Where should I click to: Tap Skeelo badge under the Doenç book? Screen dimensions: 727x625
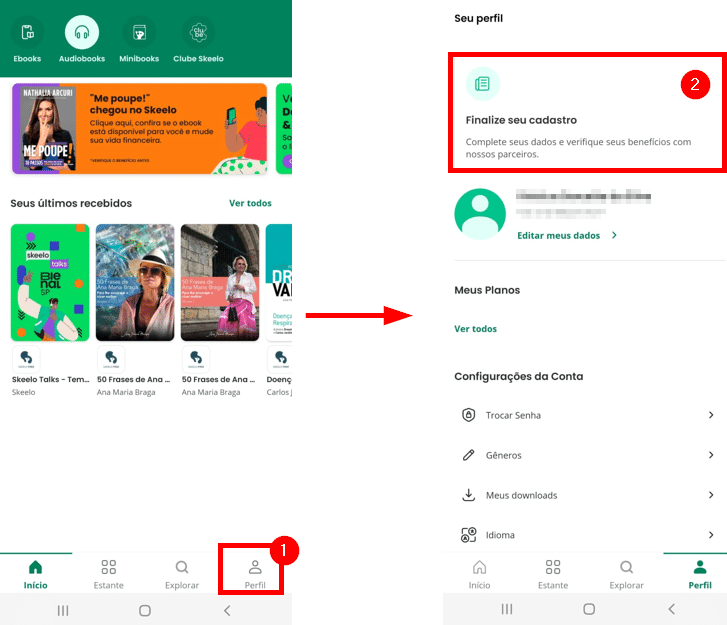(280, 358)
